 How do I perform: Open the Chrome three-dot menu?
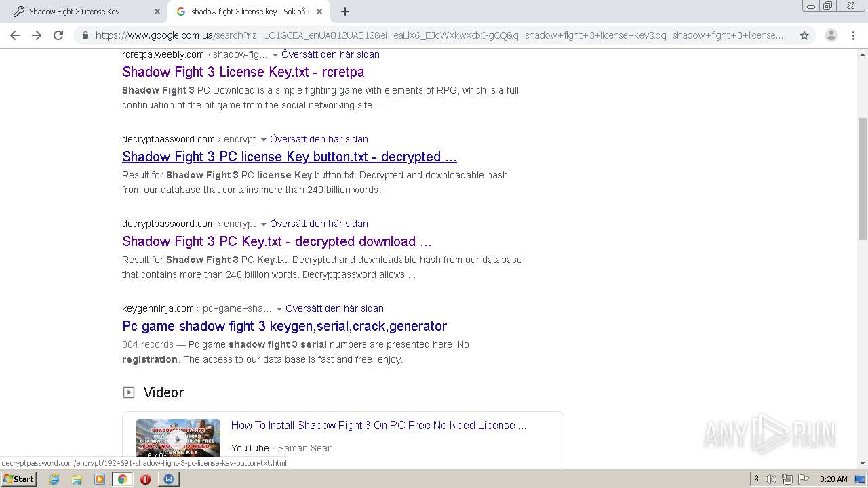(x=853, y=35)
